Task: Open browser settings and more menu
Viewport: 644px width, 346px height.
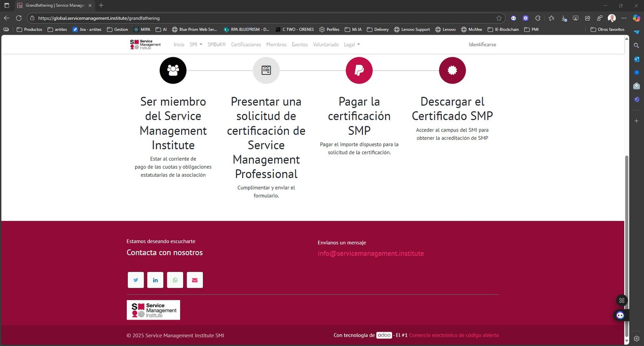Action: tap(624, 18)
